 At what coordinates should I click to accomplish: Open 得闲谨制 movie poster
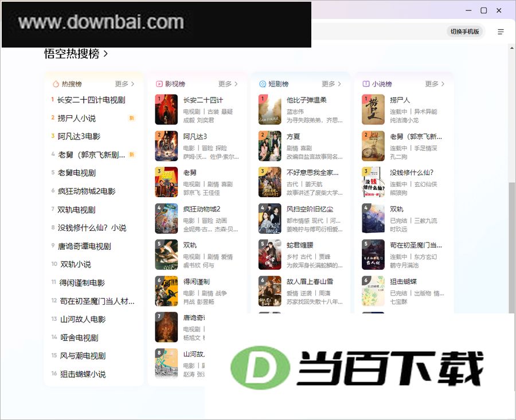(x=166, y=291)
